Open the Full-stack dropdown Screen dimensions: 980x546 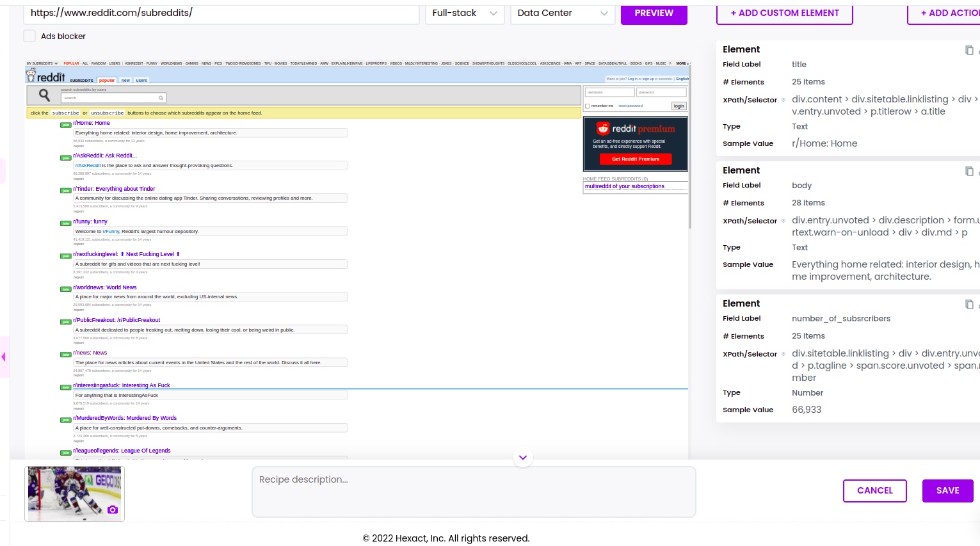pos(465,13)
